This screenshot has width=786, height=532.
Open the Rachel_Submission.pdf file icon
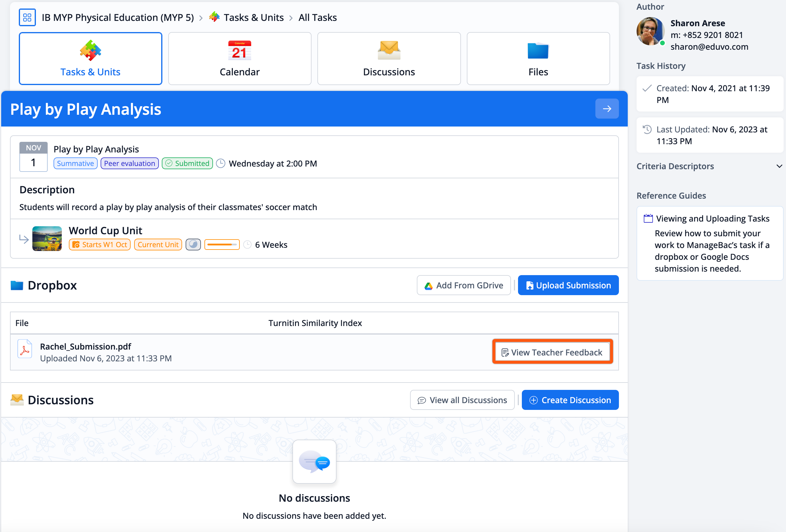point(25,349)
